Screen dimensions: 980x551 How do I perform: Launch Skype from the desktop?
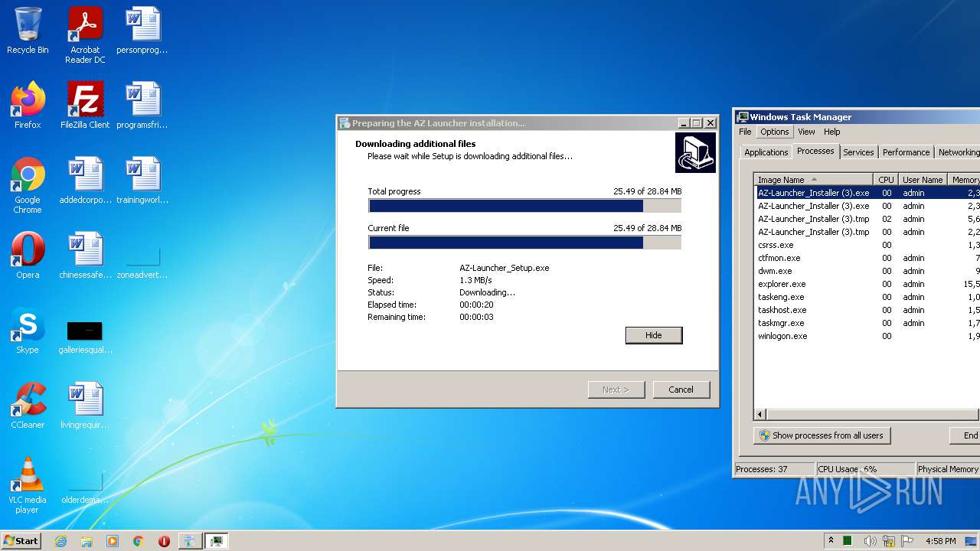[28, 331]
